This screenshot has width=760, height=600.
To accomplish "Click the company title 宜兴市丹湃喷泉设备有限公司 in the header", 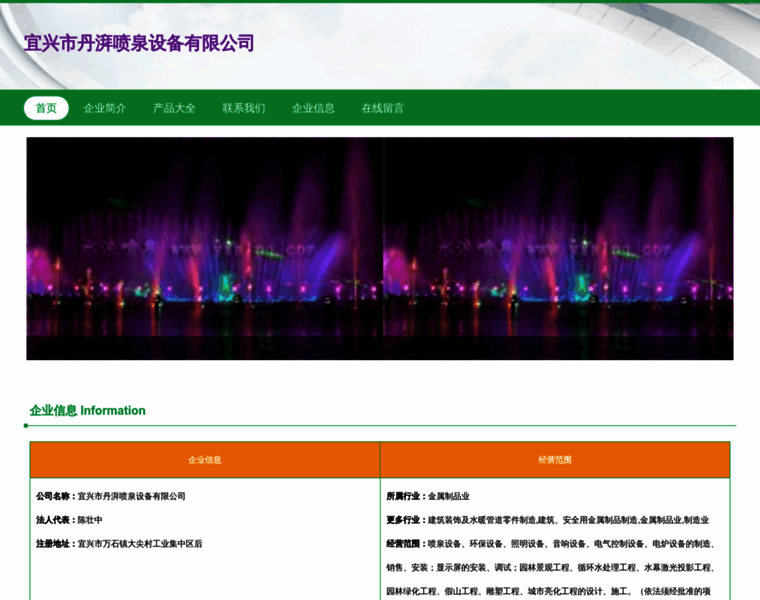I will [x=139, y=43].
